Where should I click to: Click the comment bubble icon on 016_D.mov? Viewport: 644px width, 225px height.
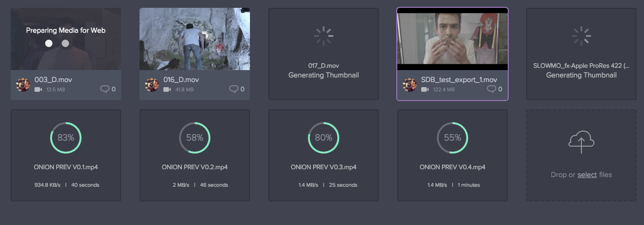234,89
